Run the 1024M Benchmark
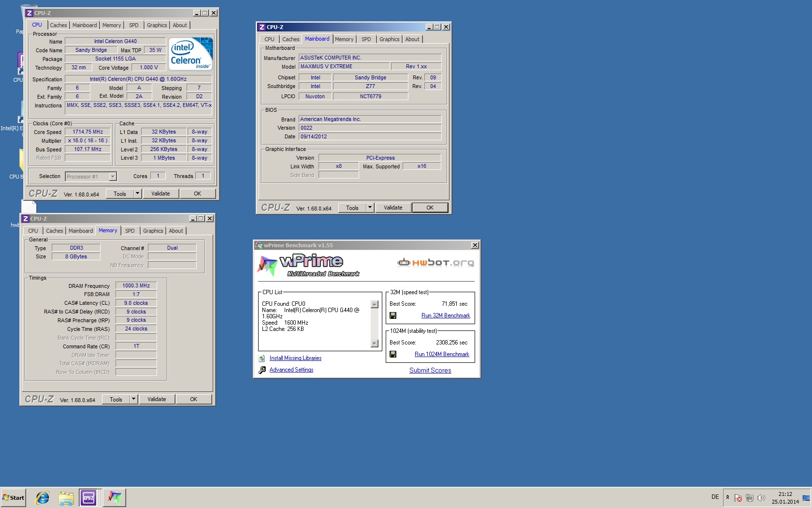This screenshot has height=508, width=812. pyautogui.click(x=442, y=354)
